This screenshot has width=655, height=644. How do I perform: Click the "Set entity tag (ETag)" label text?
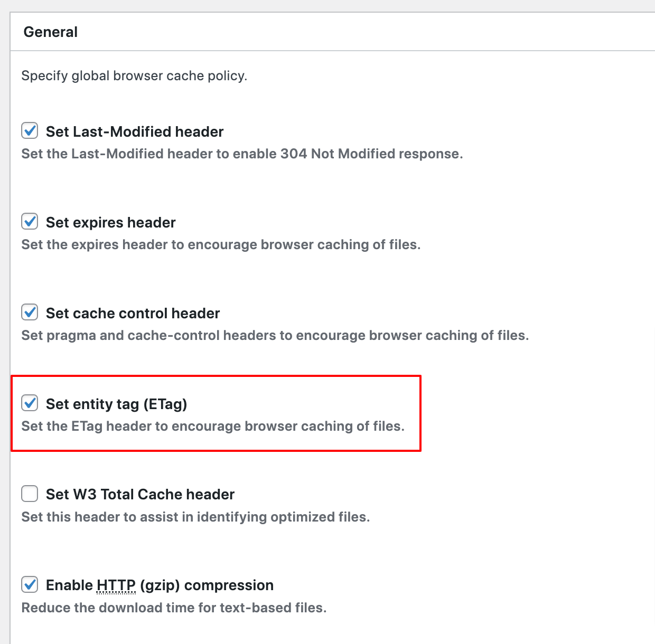(116, 404)
